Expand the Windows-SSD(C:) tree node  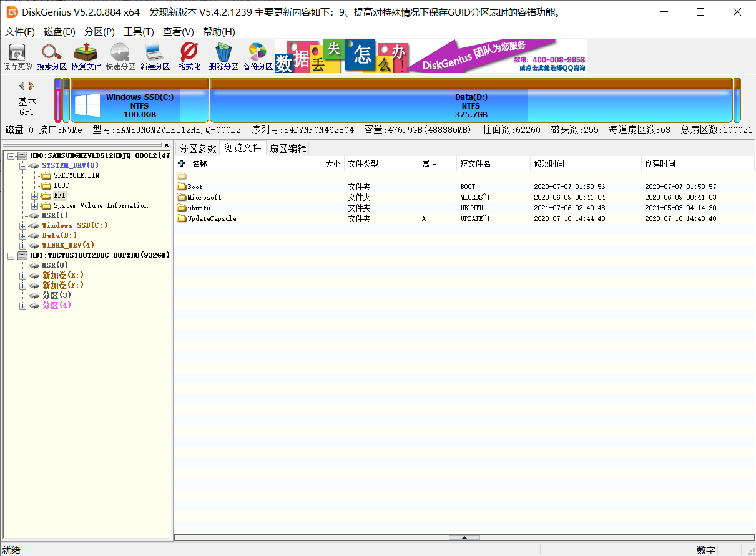pyautogui.click(x=22, y=225)
